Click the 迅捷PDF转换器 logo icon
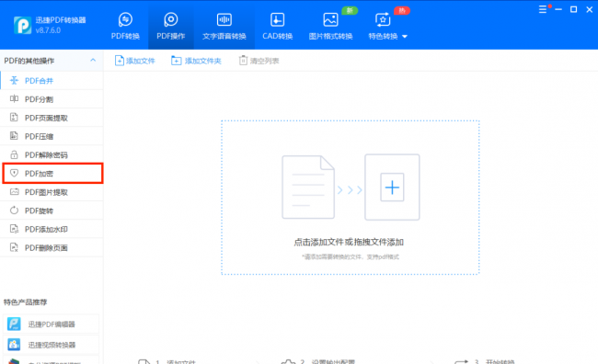This screenshot has height=364, width=598. (x=22, y=25)
